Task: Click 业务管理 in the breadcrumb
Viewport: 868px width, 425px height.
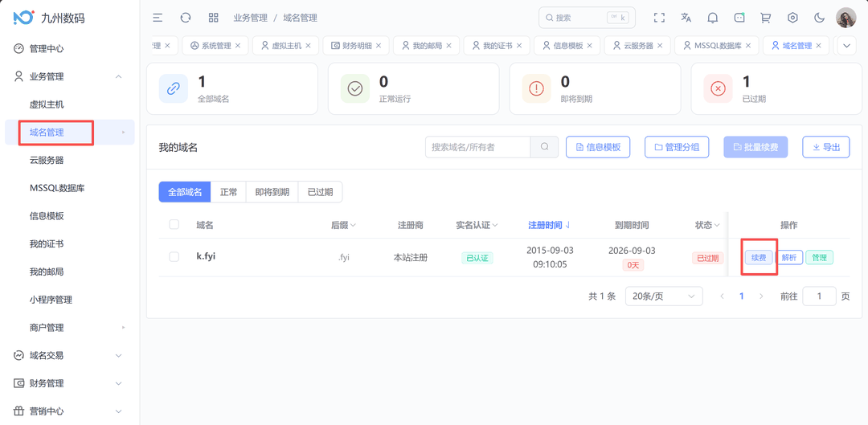Action: [x=250, y=18]
